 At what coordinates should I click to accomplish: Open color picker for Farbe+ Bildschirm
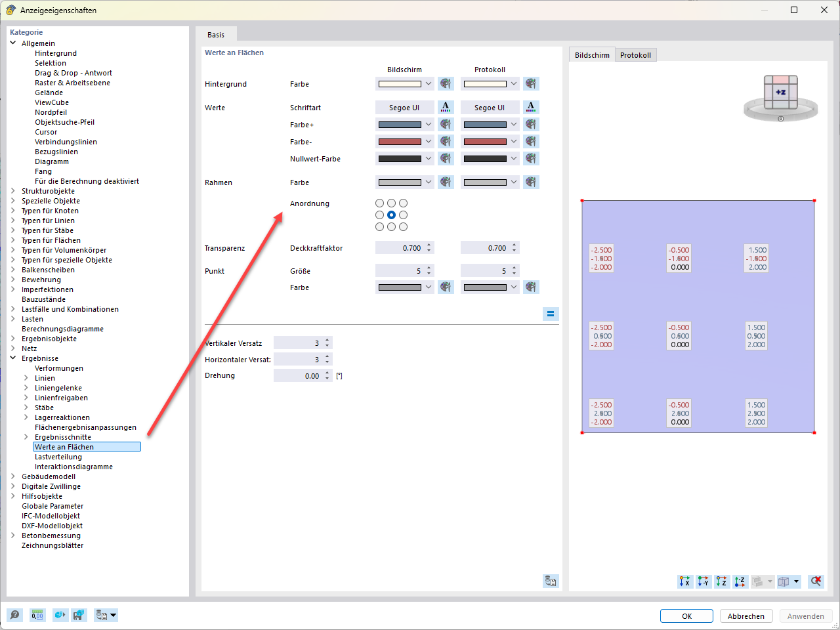pos(446,124)
